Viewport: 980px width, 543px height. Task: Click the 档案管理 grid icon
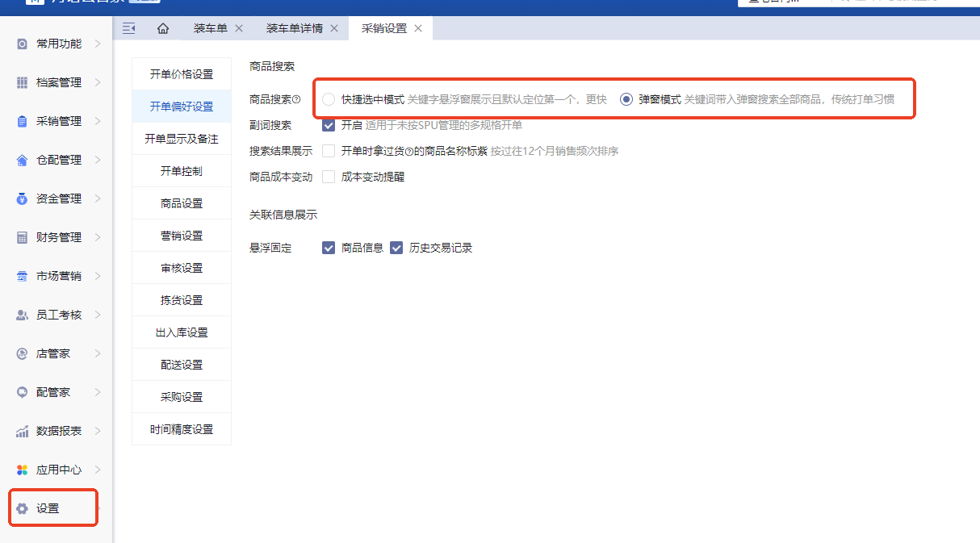click(22, 82)
